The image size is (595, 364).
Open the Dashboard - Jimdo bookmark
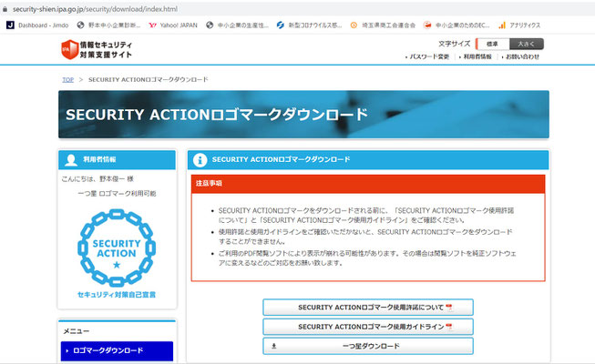pos(37,25)
